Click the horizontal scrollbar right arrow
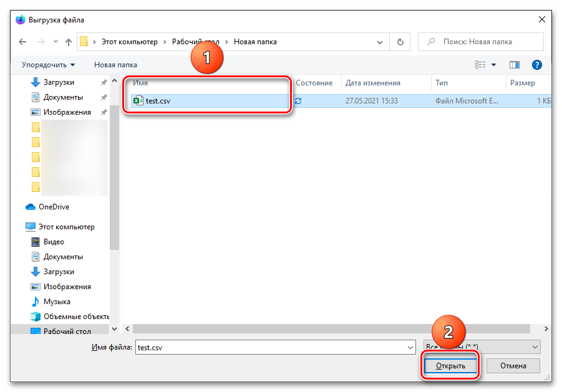 click(x=546, y=328)
